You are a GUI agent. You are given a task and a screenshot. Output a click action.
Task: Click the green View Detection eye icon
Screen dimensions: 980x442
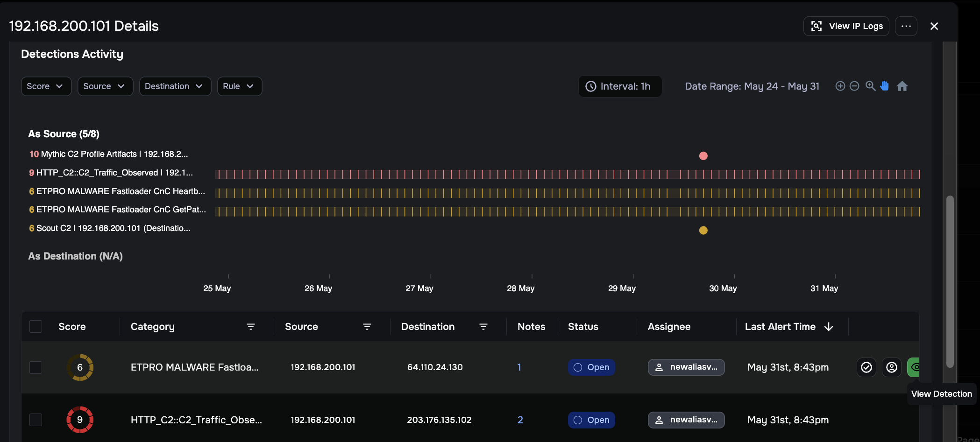[x=914, y=367]
